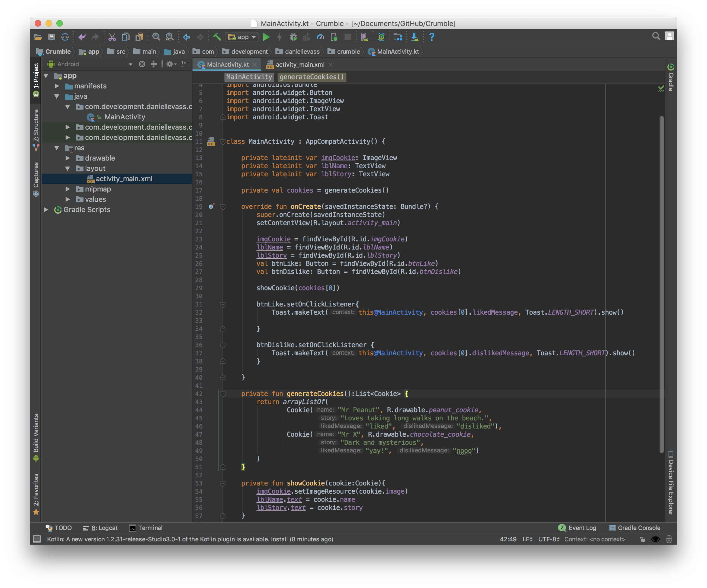Expand the mipmap folder
The width and height of the screenshot is (707, 588).
point(68,189)
